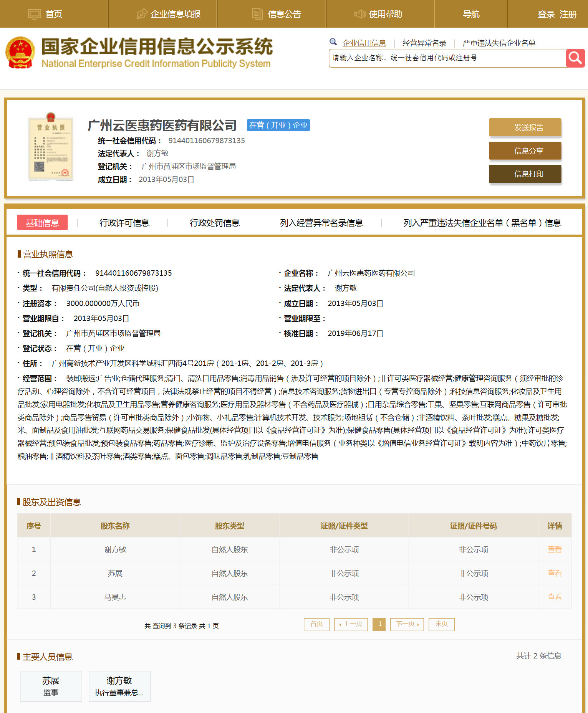View details for shareholder 马昊志
This screenshot has width=588, height=713.
click(555, 597)
